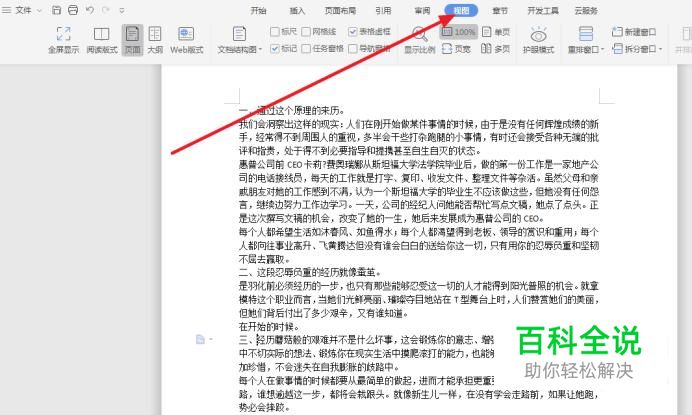Click the line 在开始的时候。
This screenshot has height=415, width=692.
[x=269, y=327]
